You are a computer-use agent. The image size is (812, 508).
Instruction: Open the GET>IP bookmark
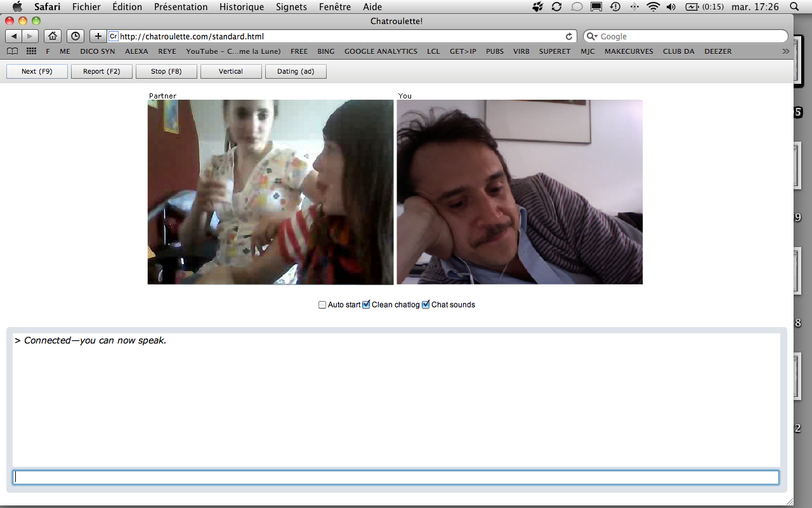463,51
